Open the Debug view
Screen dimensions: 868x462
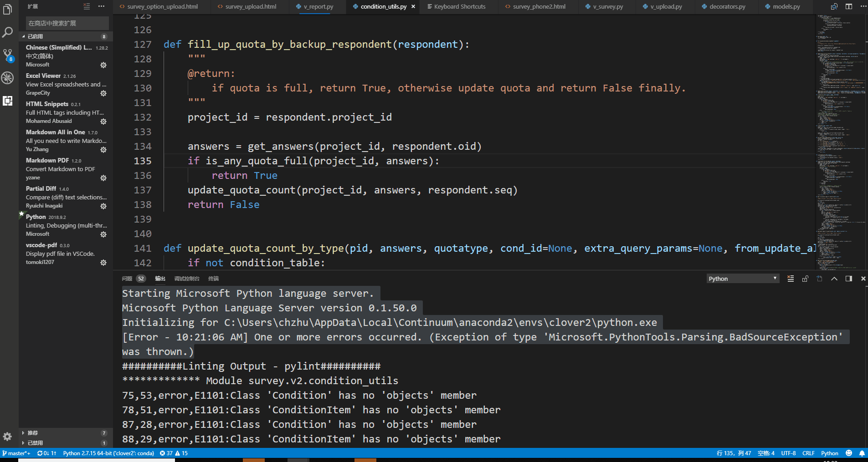(x=8, y=78)
